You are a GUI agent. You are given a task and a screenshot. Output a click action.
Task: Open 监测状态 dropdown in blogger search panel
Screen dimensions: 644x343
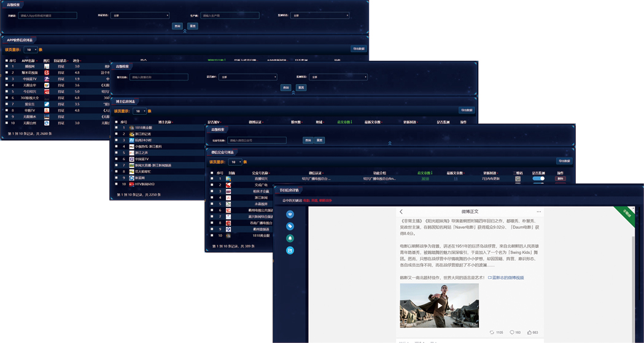338,77
